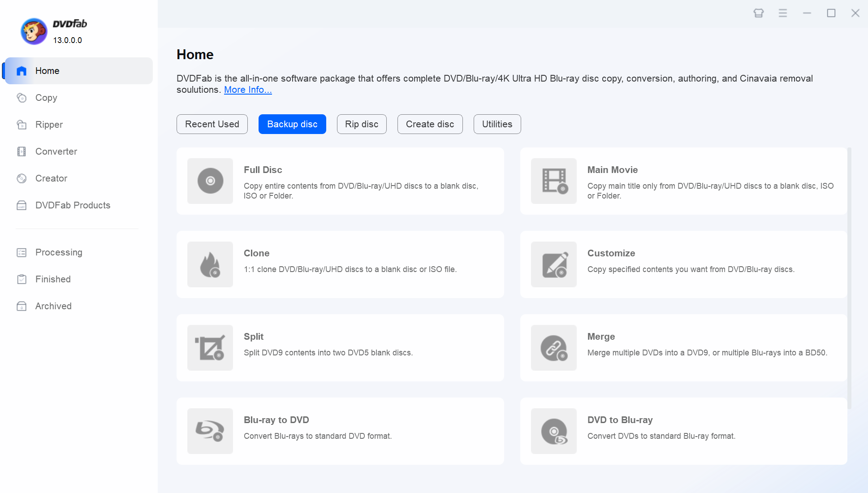This screenshot has height=493, width=868.
Task: Open the More Info link
Action: tap(248, 90)
